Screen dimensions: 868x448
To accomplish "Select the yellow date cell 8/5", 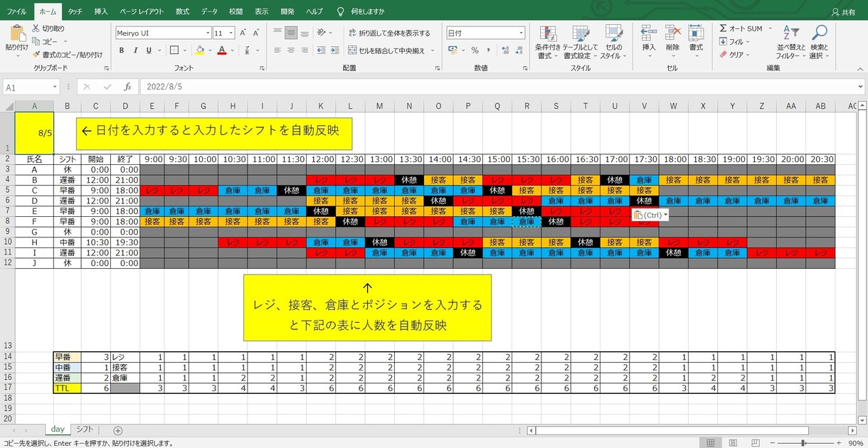I will coord(34,133).
